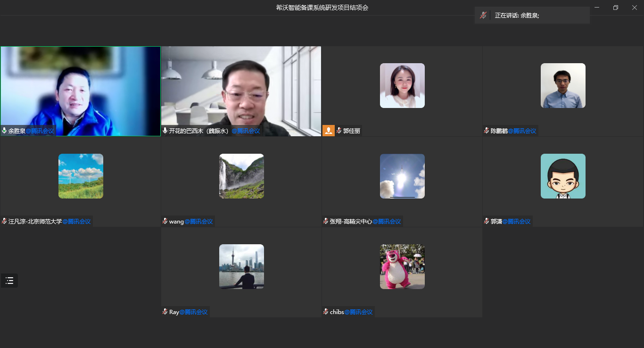The image size is (644, 348).
Task: Minimize the meeting window
Action: point(597,8)
